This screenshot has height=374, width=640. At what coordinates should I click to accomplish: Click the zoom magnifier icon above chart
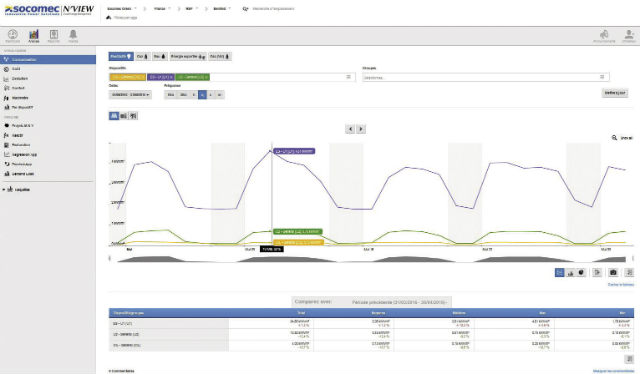[614, 138]
